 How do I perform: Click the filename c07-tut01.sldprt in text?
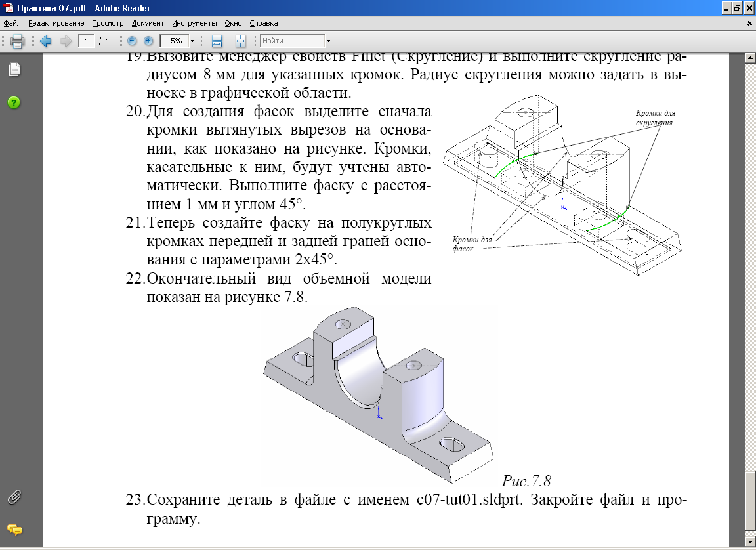tap(469, 499)
